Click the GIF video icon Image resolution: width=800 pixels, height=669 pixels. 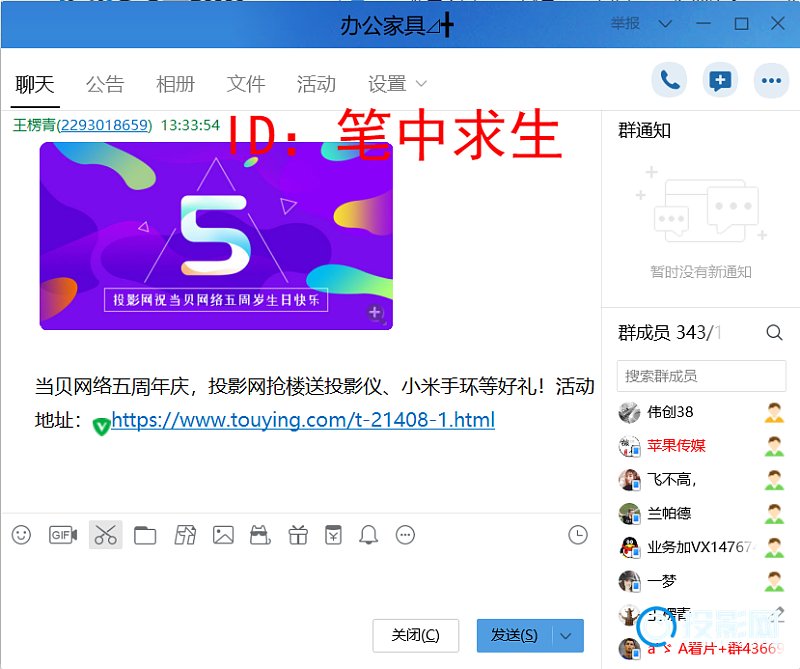pos(63,535)
